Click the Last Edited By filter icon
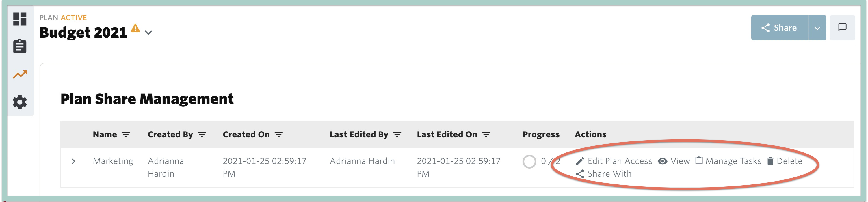This screenshot has width=868, height=202. tap(397, 135)
